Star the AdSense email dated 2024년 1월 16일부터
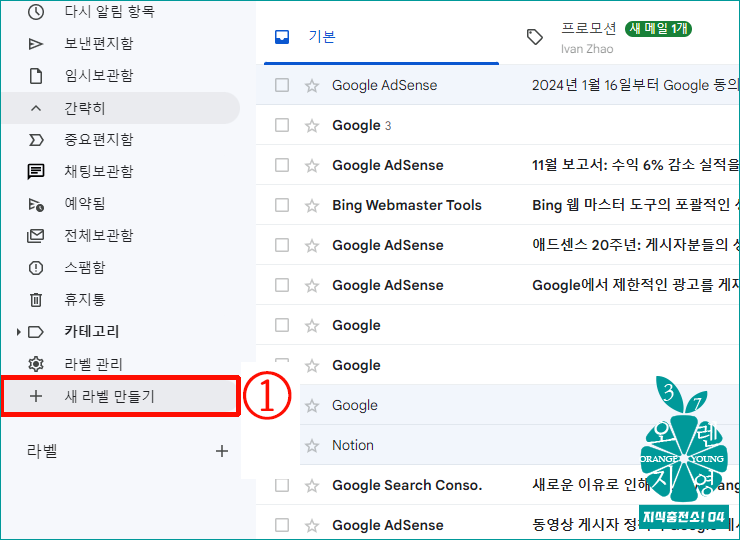Viewport: 740px width, 540px height. tap(311, 85)
